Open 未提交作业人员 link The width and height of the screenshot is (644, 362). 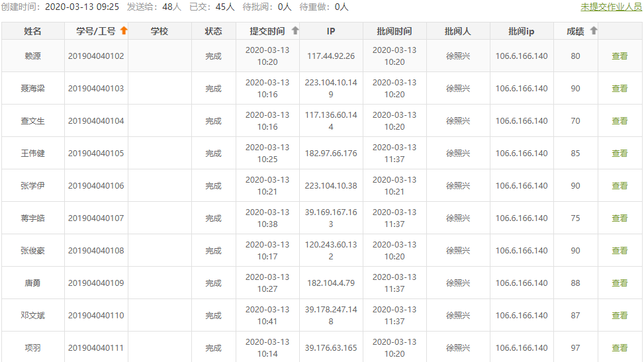pos(611,7)
